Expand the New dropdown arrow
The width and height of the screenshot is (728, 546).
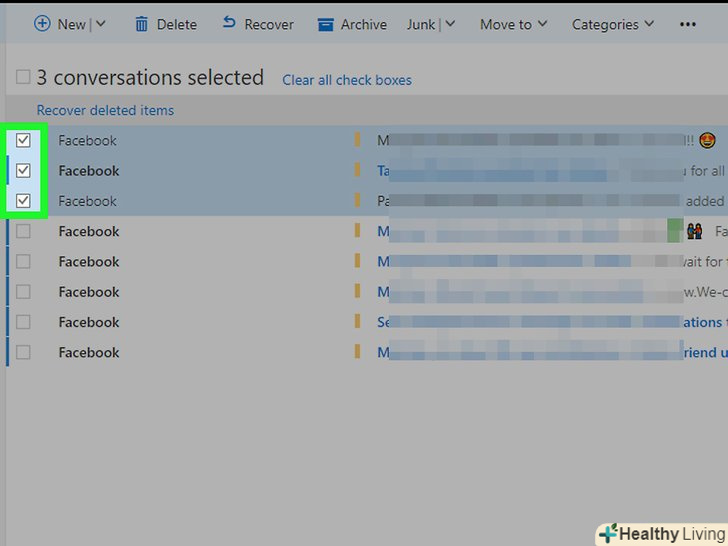click(101, 24)
